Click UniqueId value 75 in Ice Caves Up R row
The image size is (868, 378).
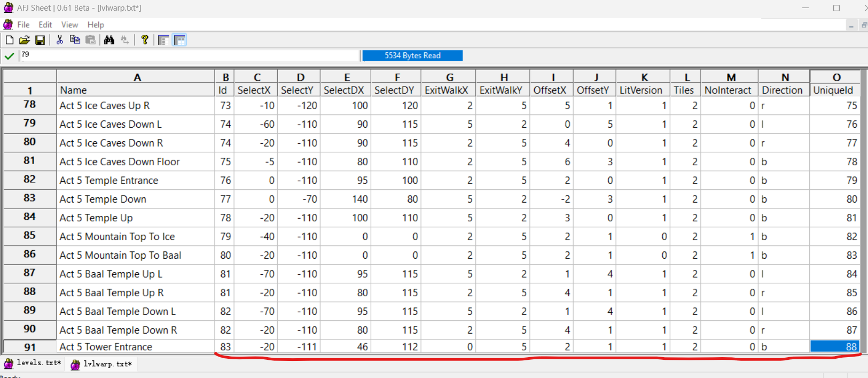835,105
